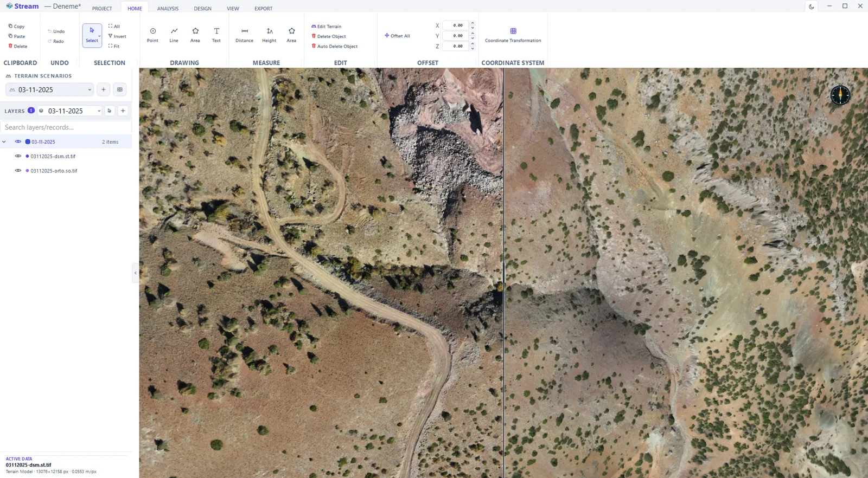The height and width of the screenshot is (478, 868).
Task: Click Invert selection
Action: [117, 36]
